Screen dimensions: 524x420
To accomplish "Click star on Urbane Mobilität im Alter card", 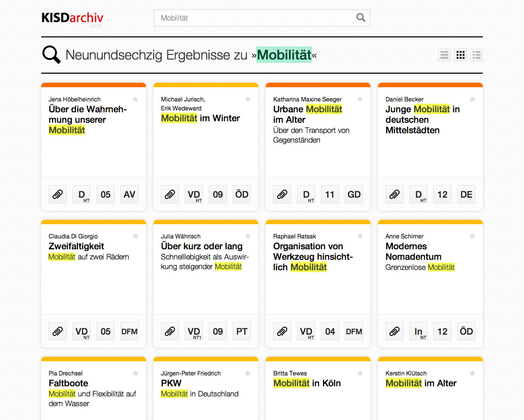I will (360, 99).
